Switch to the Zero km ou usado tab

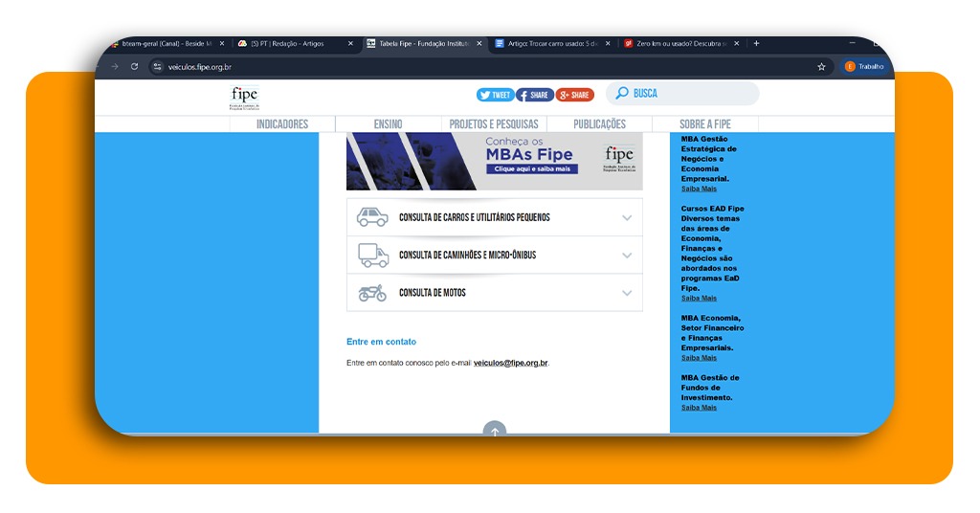(680, 43)
